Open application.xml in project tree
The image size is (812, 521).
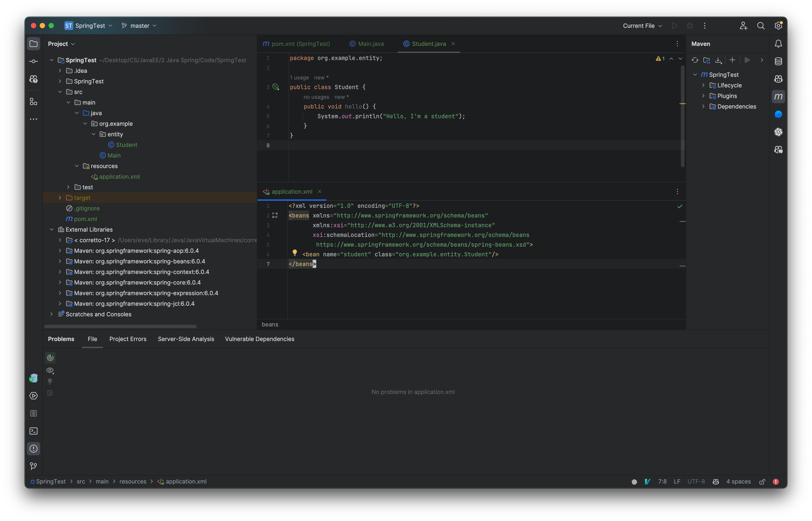119,177
